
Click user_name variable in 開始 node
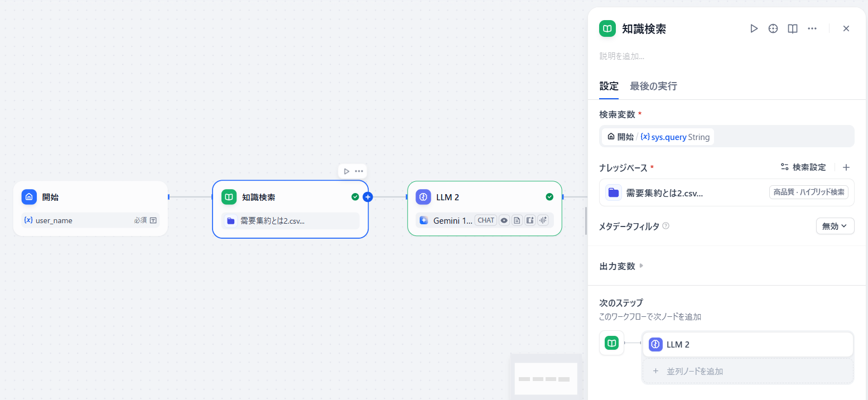click(90, 220)
